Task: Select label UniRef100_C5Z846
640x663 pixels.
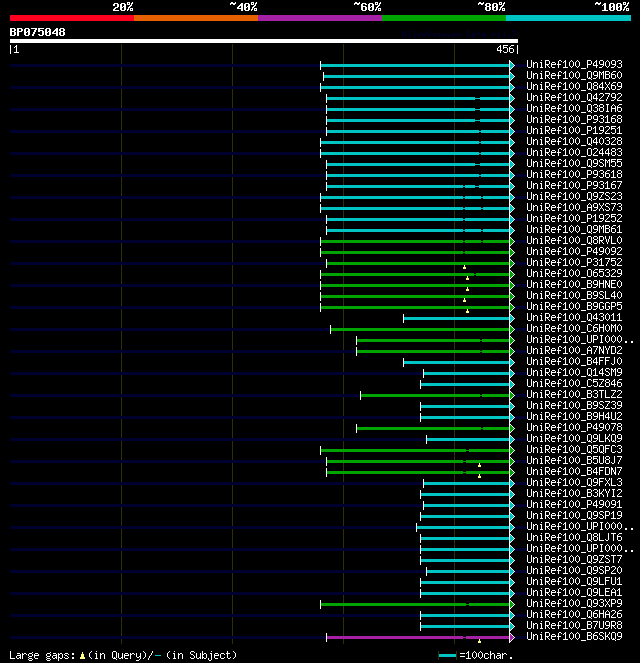Action: pyautogui.click(x=574, y=383)
